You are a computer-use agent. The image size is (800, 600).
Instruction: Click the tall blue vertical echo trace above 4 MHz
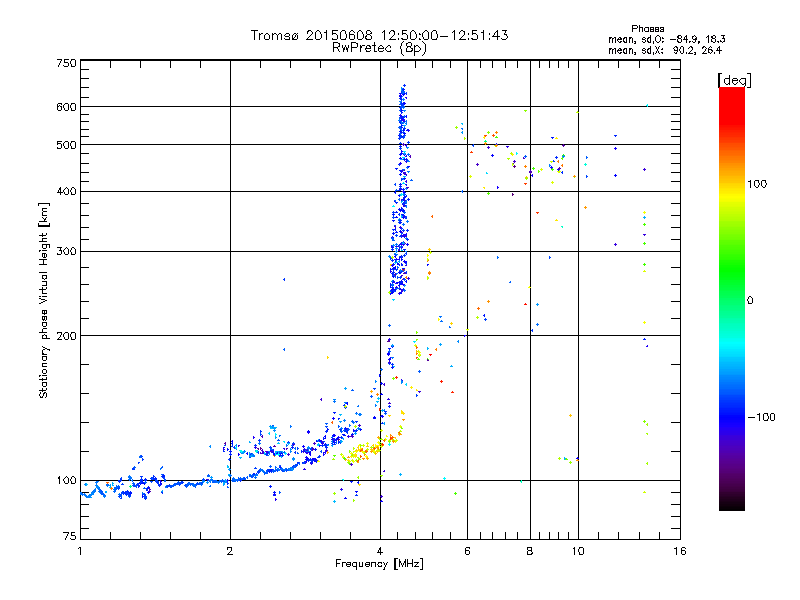pos(401,191)
